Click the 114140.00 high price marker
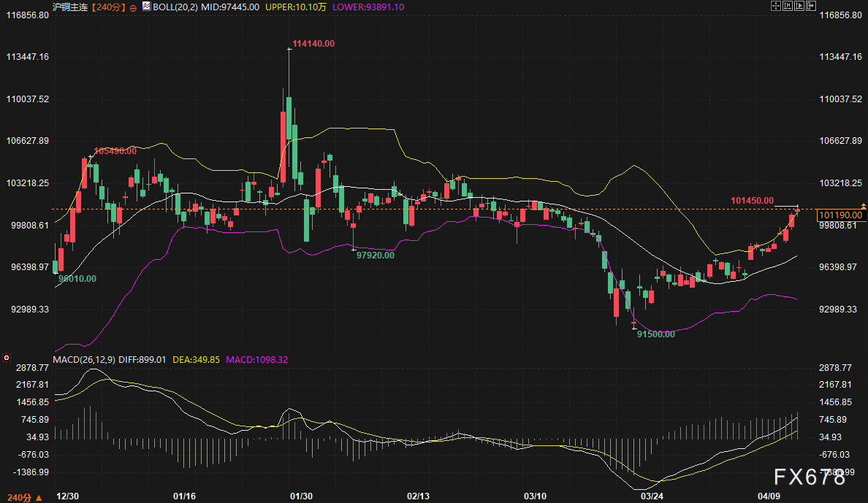The height and width of the screenshot is (503, 868). [x=313, y=44]
